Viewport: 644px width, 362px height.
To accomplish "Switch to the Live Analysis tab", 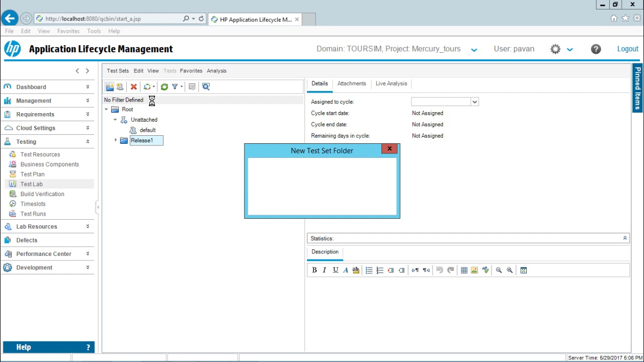I will pos(391,83).
